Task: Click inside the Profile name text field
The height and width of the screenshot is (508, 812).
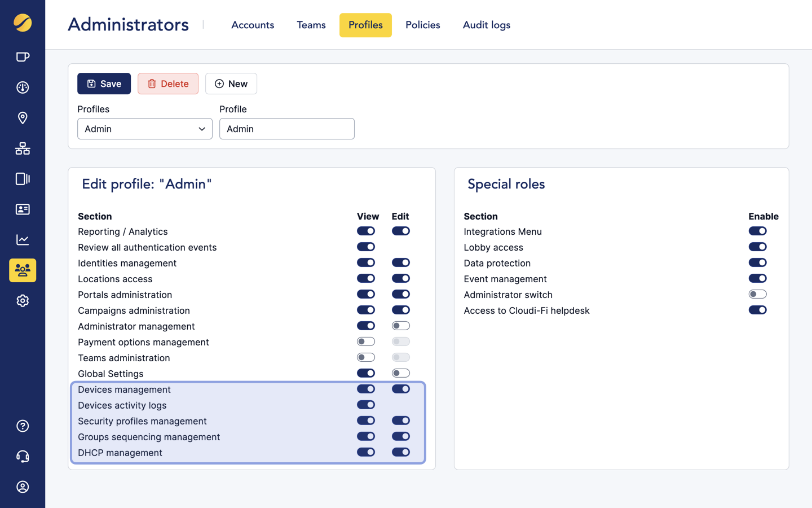Action: click(x=286, y=129)
